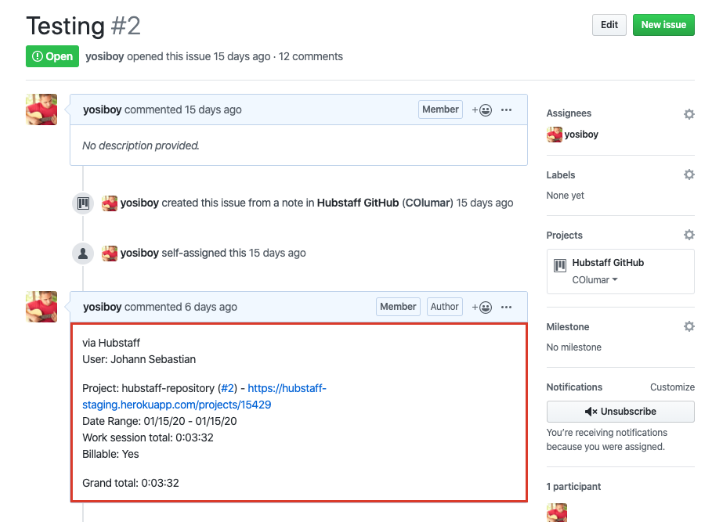
Task: Click the project board icon in timeline
Action: pos(84,203)
